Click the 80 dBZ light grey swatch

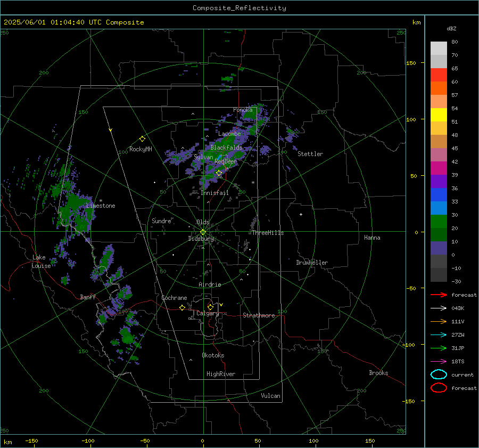tap(439, 48)
